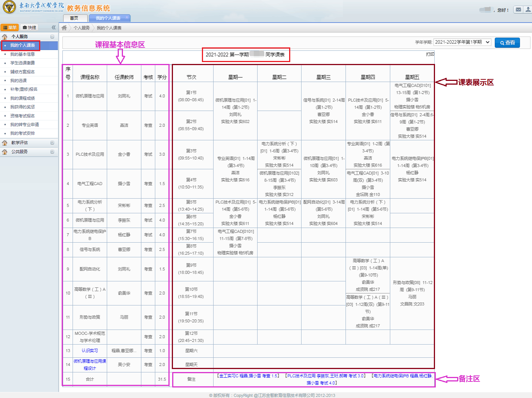Click the 星期三 column header
532x398 pixels.
tap(323, 77)
